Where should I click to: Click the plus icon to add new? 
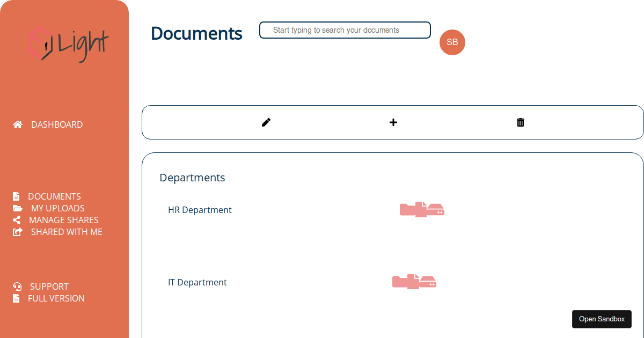click(393, 122)
